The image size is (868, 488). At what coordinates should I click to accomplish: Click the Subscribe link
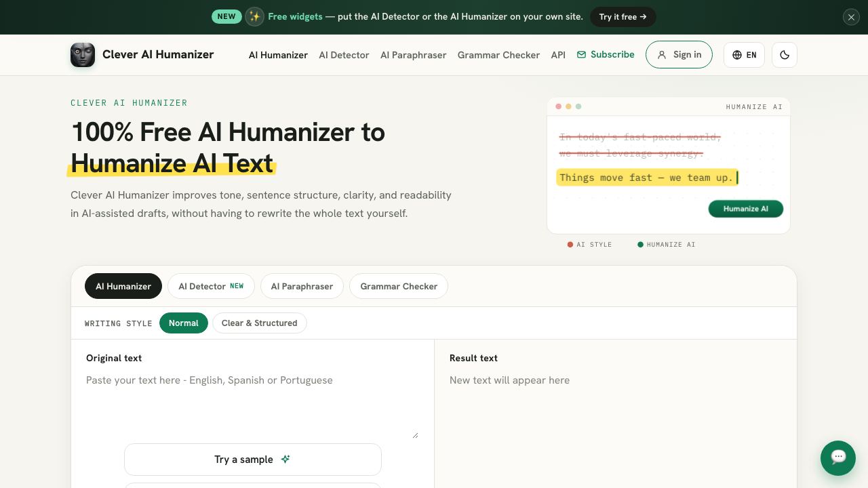click(606, 55)
